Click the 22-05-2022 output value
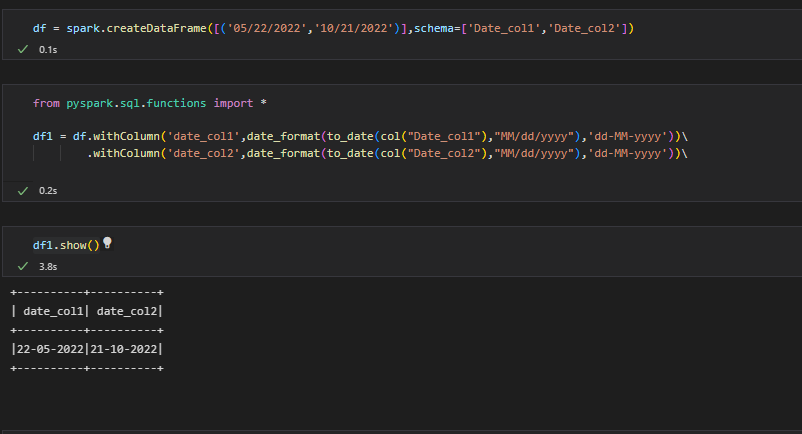The width and height of the screenshot is (802, 434). 50,349
